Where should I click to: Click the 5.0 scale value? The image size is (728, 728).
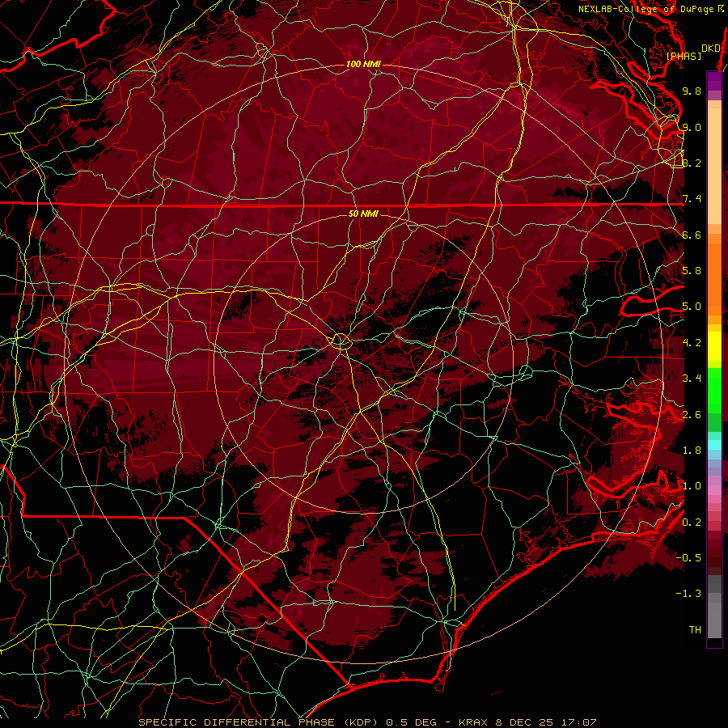pyautogui.click(x=692, y=307)
